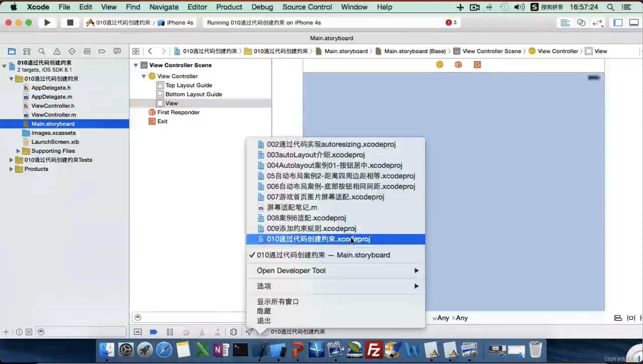Viewport: 643px width, 364px height.
Task: Change size class wAny hAny
Action: click(450, 318)
